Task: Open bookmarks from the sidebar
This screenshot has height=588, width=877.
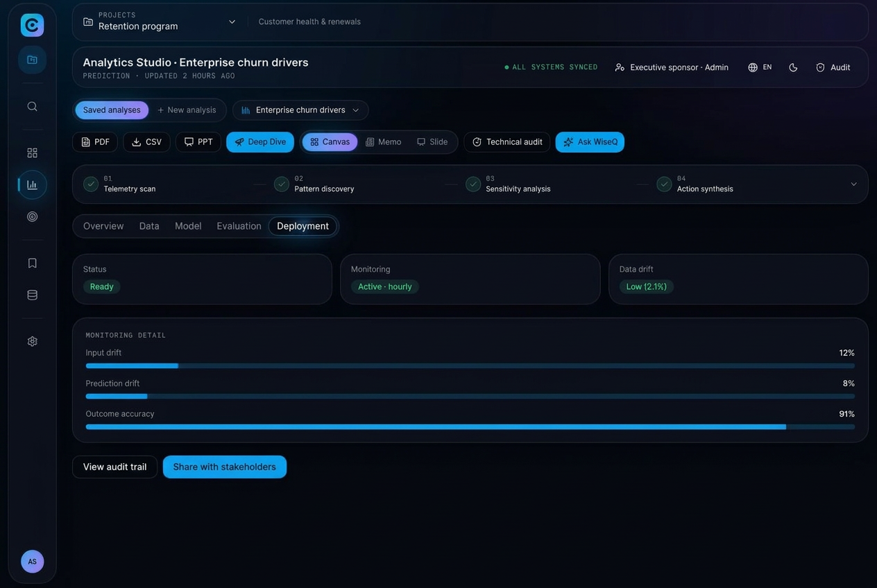Action: (32, 263)
